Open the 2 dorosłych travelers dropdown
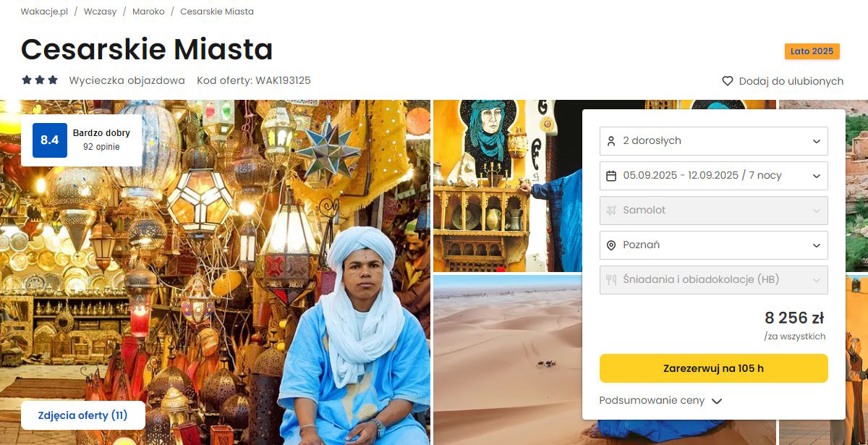The image size is (868, 445). 714,141
